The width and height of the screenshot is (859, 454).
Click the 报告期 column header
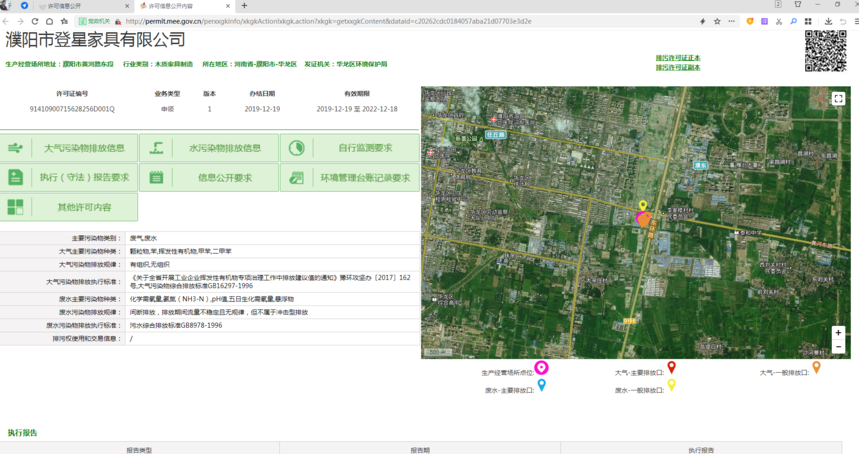point(420,450)
